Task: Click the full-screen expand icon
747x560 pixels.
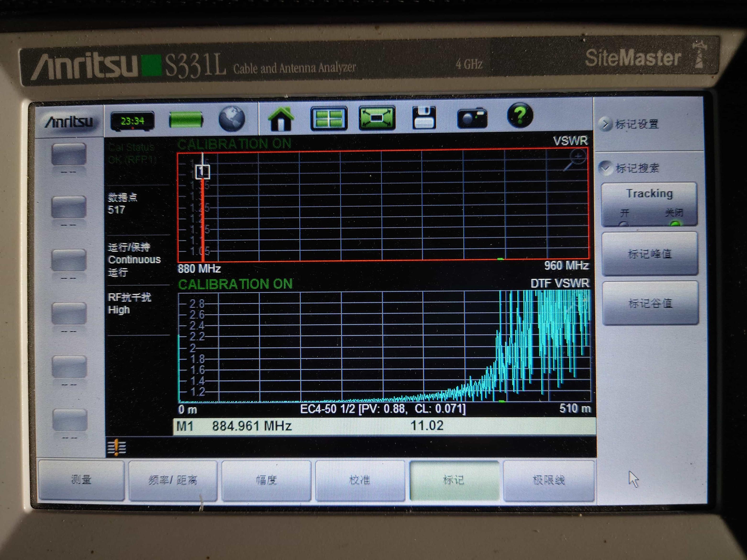Action: pos(377,118)
